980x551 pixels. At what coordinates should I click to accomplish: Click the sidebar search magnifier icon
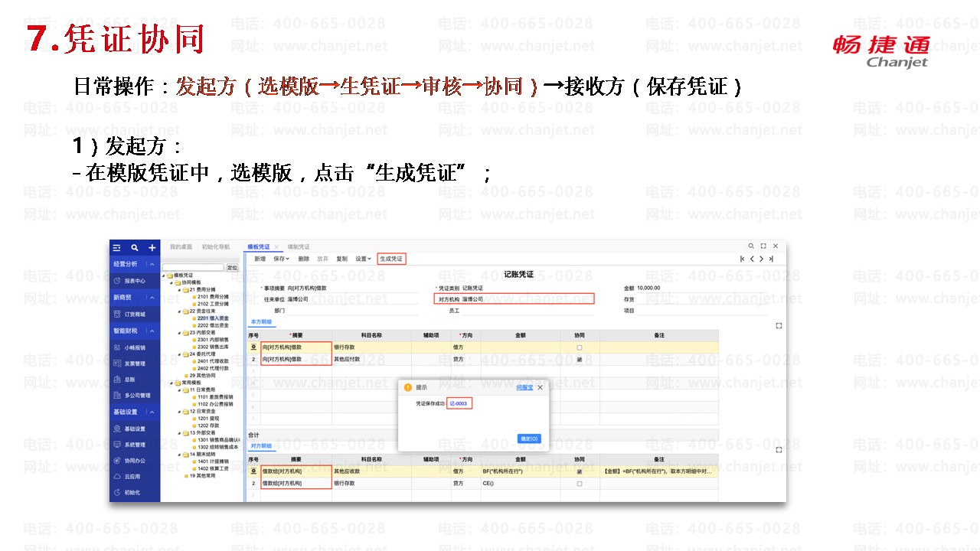click(135, 248)
